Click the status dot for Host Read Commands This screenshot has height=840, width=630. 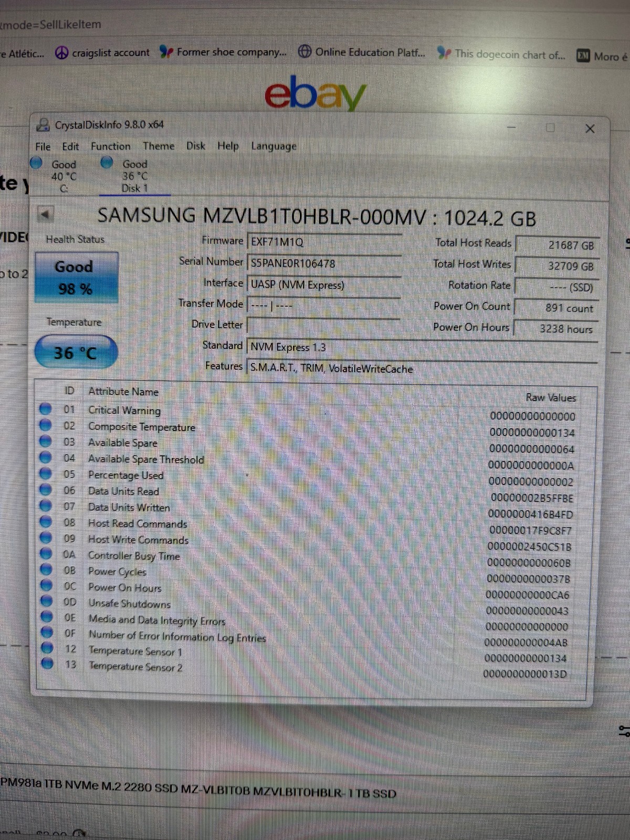pyautogui.click(x=46, y=522)
